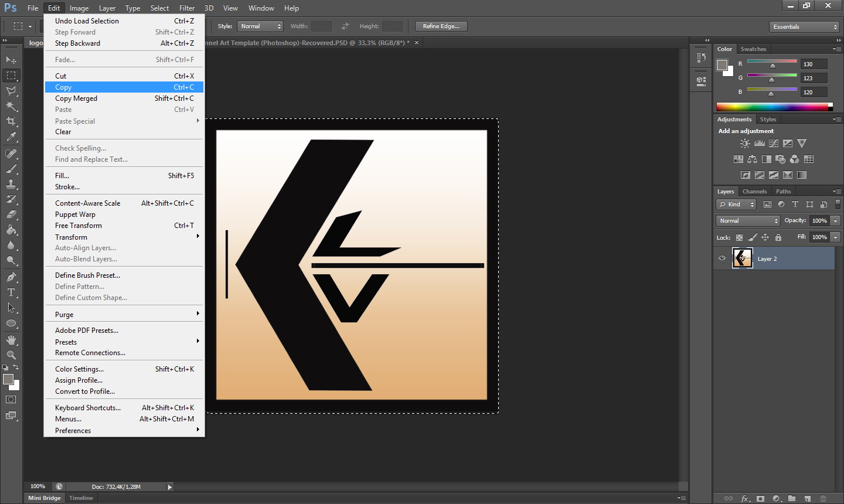This screenshot has height=504, width=844.
Task: Hide Layer 2 using eye icon
Action: point(722,258)
